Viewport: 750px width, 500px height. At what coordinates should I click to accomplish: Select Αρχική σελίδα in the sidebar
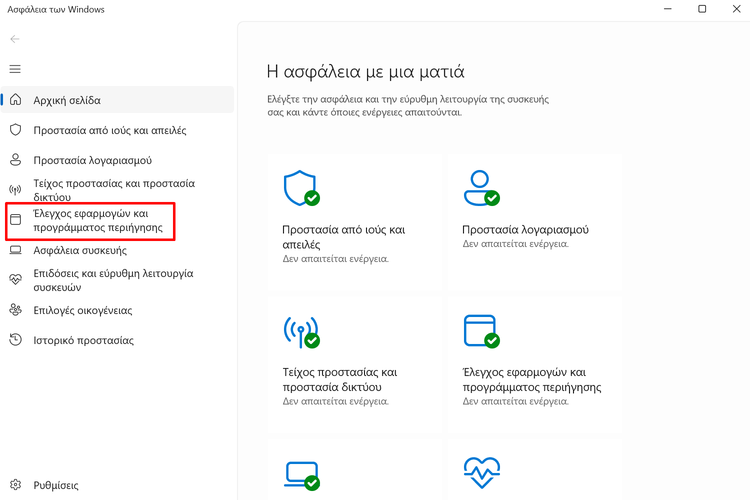click(x=118, y=100)
